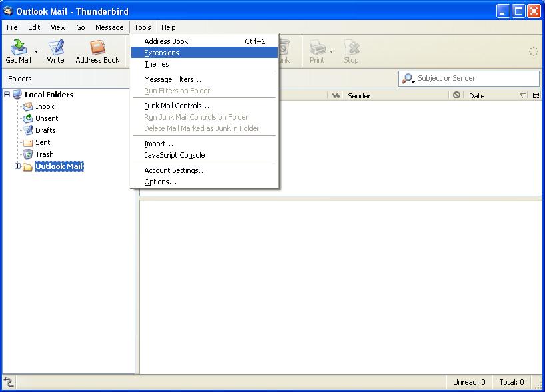Select the Drafts folder
The height and width of the screenshot is (392, 545).
pos(45,130)
